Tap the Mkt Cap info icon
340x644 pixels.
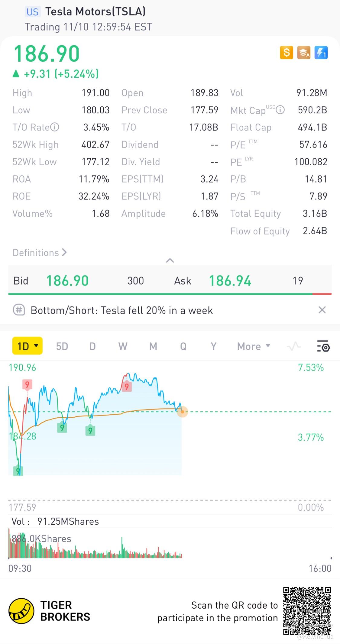(x=280, y=110)
